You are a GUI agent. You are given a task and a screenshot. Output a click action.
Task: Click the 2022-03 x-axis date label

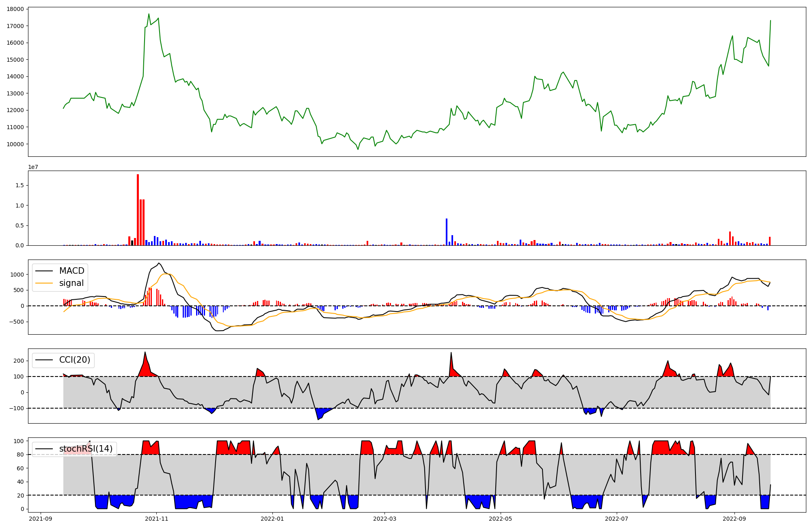point(384,519)
